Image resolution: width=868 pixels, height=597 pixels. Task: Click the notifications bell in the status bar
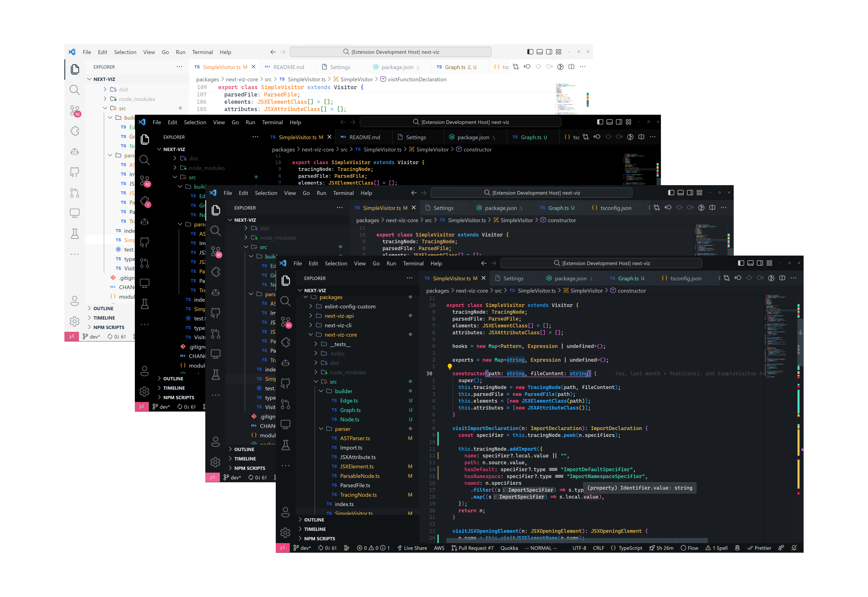click(794, 548)
